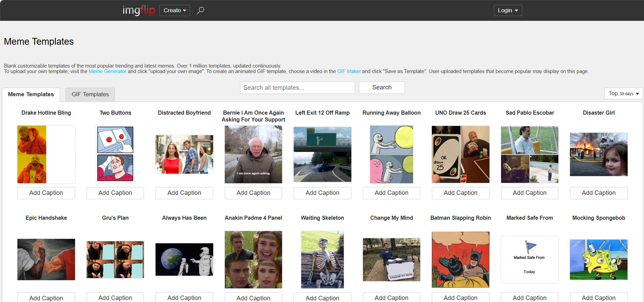Open the UNO Draw 25 Cards thumbnail

coord(460,154)
